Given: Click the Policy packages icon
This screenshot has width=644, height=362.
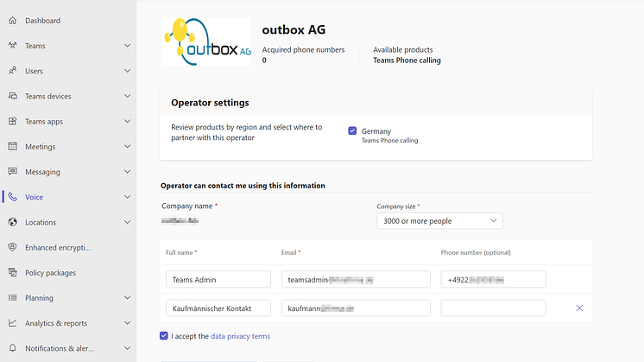Looking at the screenshot, I should point(13,272).
